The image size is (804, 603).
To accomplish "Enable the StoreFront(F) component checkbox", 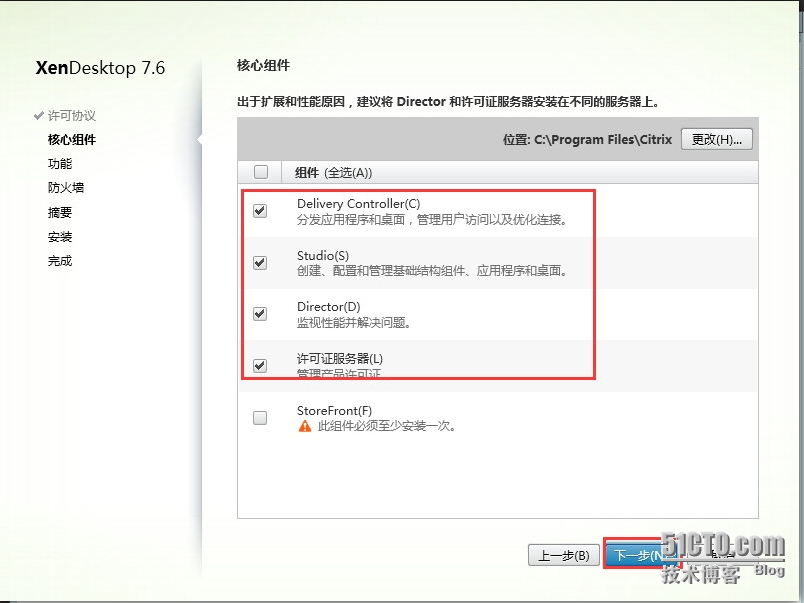I will coord(260,418).
